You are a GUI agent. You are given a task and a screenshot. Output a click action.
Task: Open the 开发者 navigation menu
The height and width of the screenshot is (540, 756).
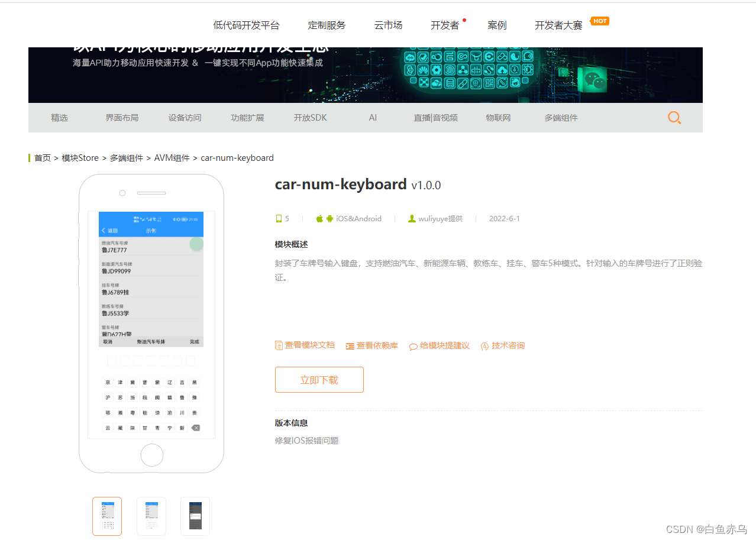click(x=445, y=25)
